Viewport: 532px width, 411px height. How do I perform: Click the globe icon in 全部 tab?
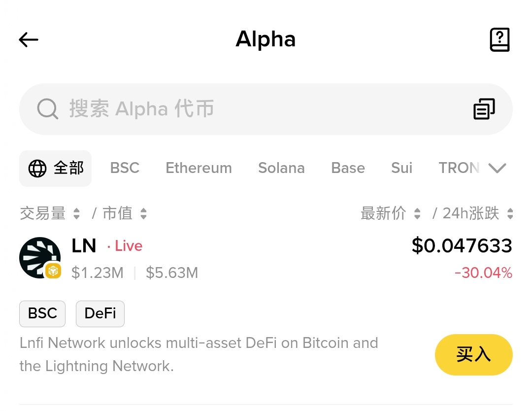point(37,169)
